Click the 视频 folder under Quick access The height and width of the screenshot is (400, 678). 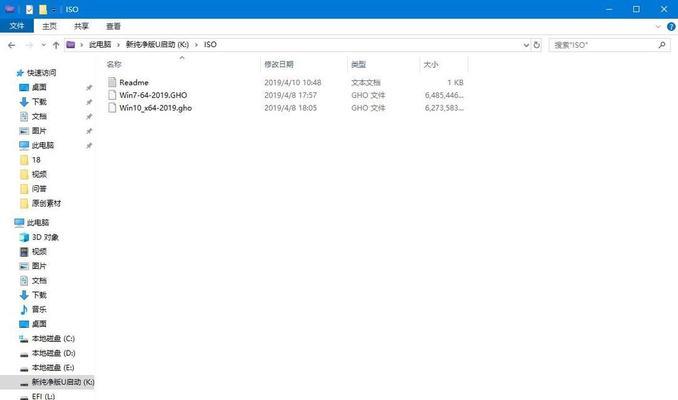[39, 174]
